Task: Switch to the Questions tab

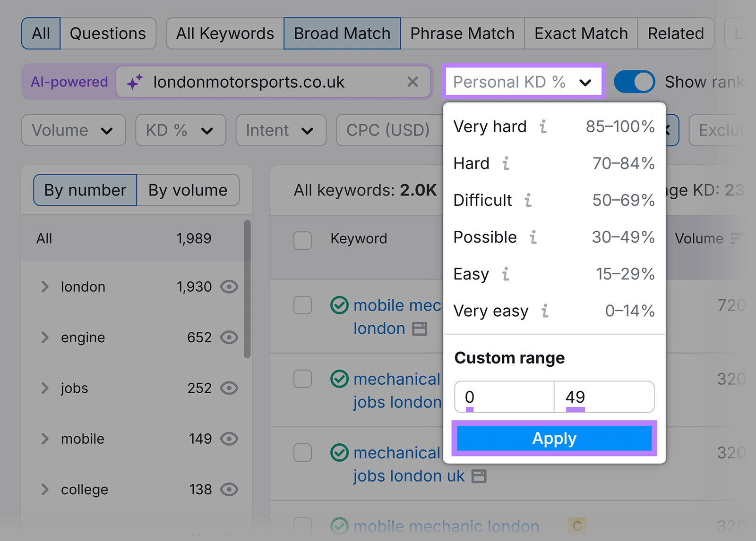Action: click(108, 33)
